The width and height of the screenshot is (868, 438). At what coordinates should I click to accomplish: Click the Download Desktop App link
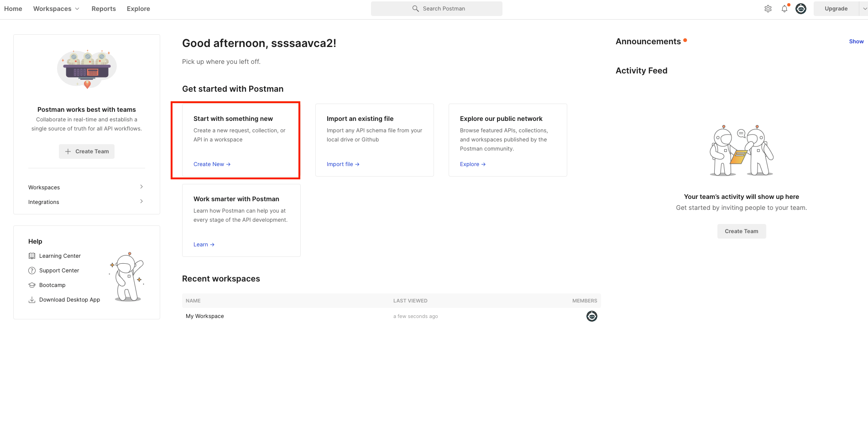[69, 300]
